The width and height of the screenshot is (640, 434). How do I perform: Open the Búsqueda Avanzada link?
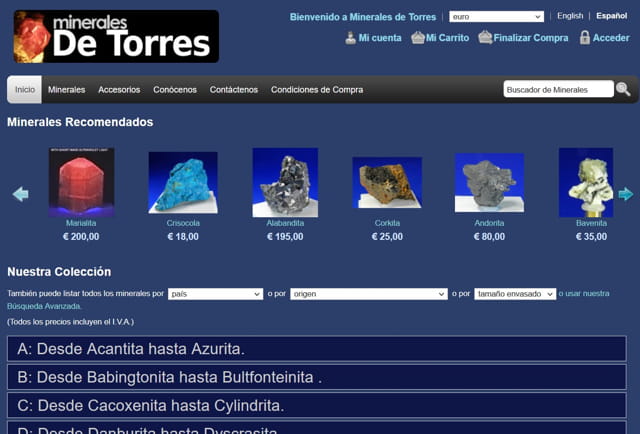pyautogui.click(x=42, y=306)
